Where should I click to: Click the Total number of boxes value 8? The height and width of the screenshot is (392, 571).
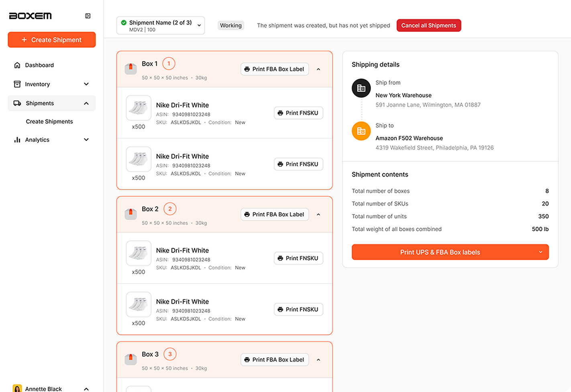click(x=547, y=191)
